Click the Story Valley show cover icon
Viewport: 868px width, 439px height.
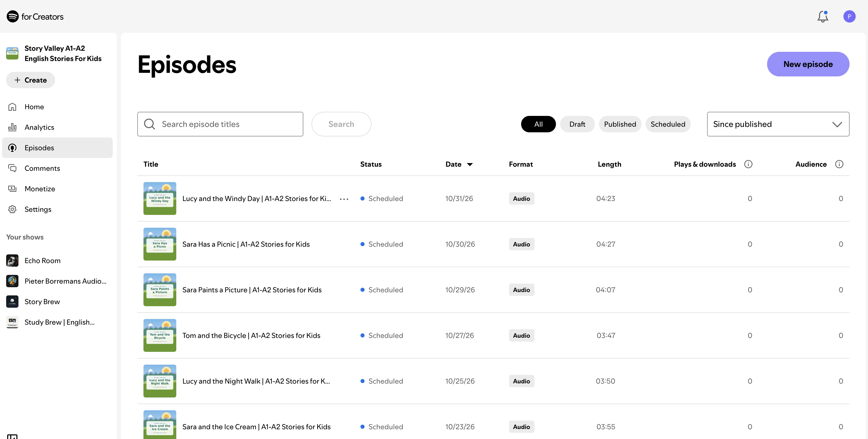tap(13, 53)
